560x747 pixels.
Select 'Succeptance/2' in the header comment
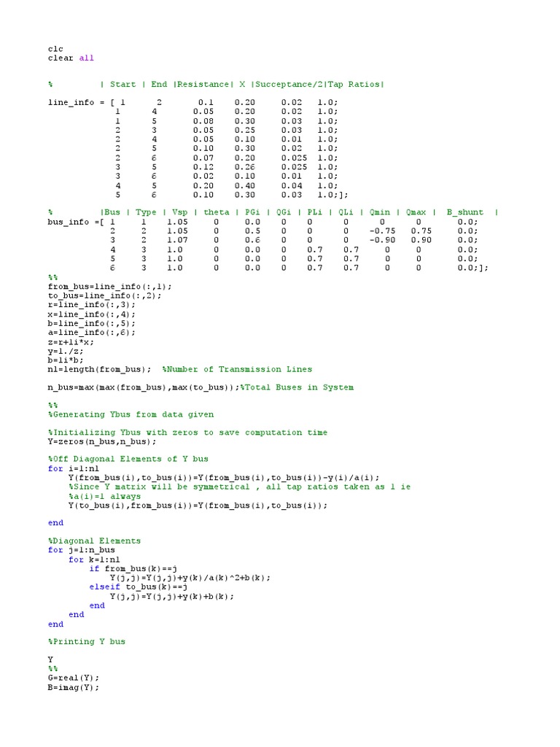click(289, 85)
